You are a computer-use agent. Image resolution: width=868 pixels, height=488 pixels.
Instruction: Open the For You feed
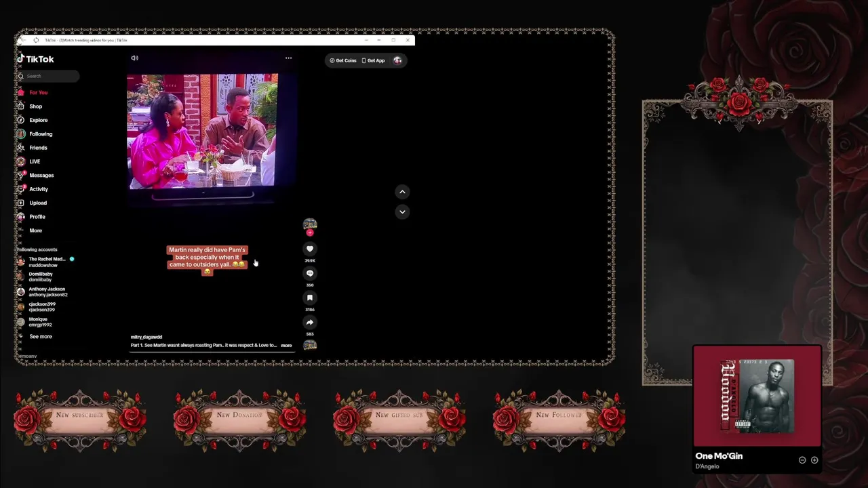click(38, 92)
